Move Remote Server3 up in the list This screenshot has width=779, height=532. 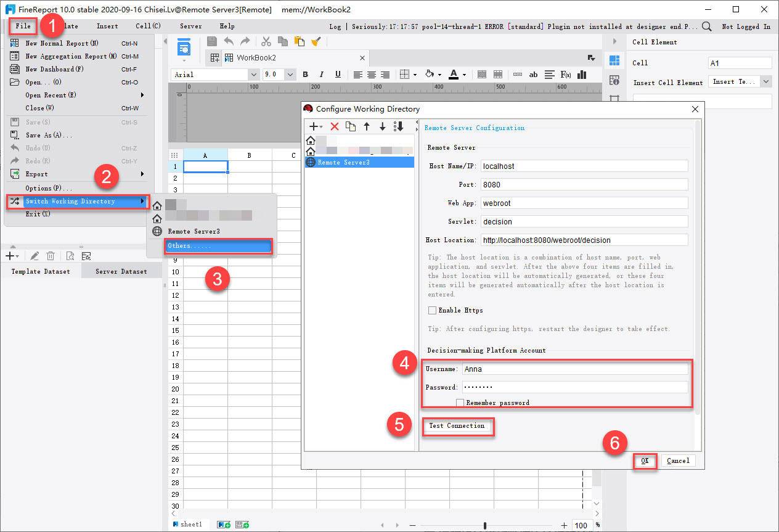tap(367, 126)
